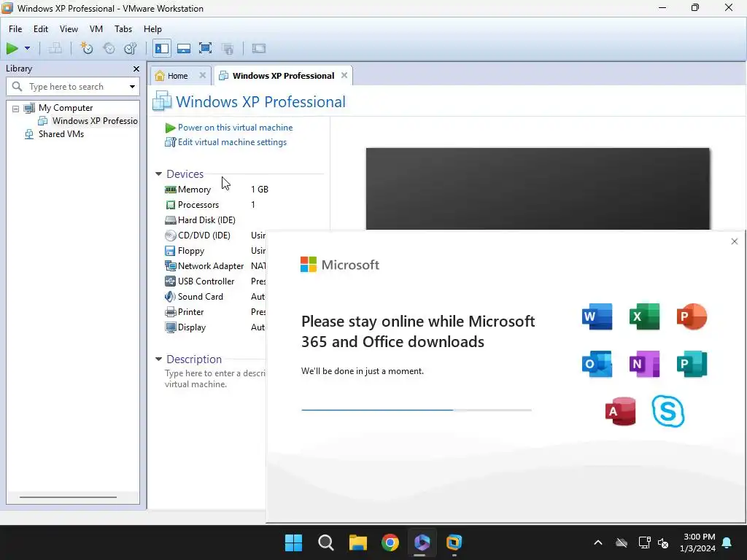Select Windows XP Professional in library tree

[94, 121]
